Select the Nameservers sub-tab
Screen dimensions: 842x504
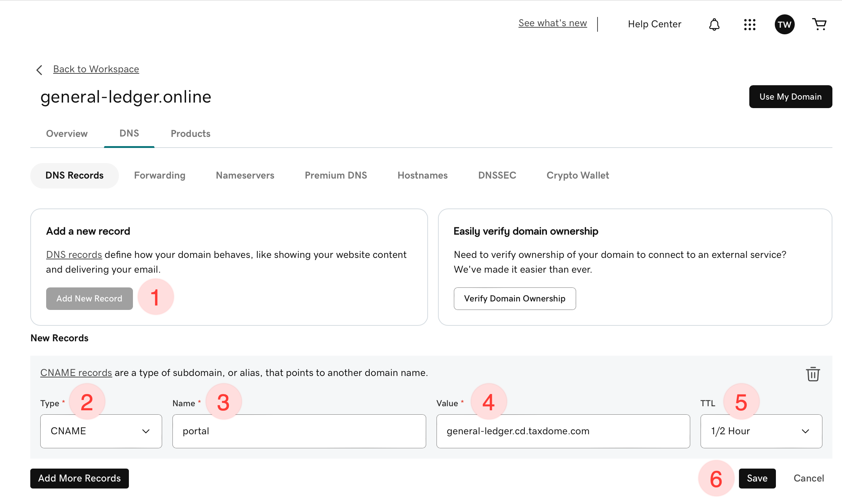click(x=245, y=175)
